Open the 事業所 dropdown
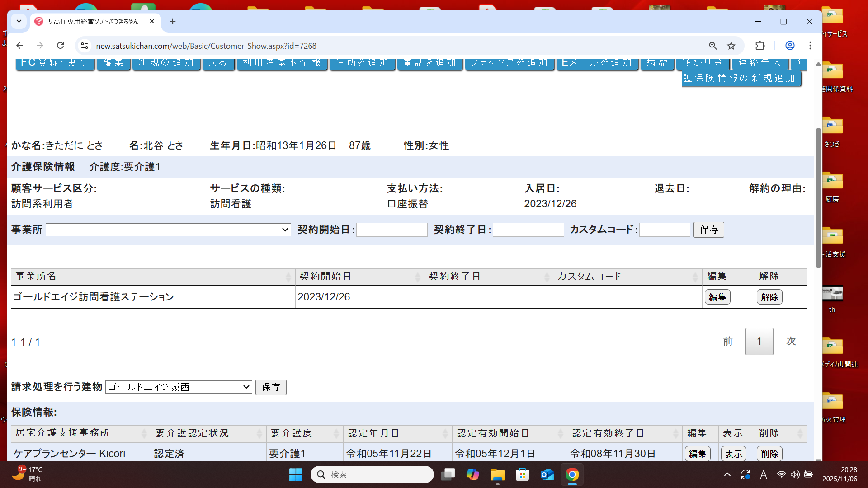The image size is (868, 488). (168, 230)
